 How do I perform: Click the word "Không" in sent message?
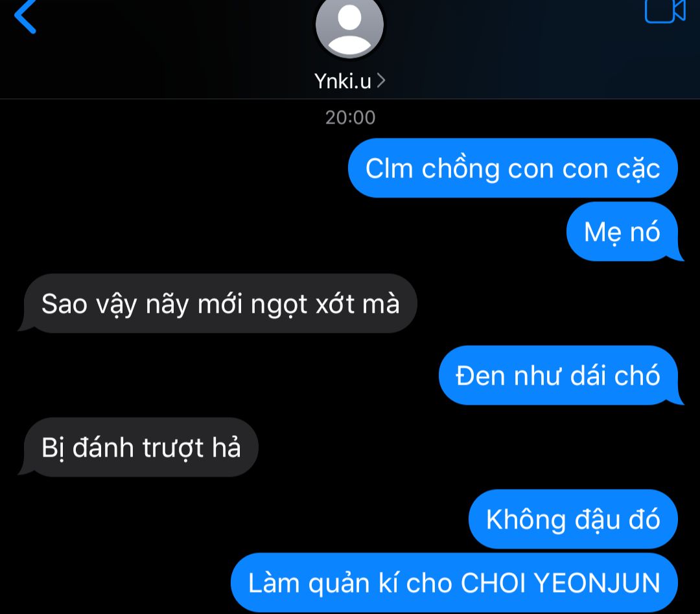pyautogui.click(x=526, y=520)
